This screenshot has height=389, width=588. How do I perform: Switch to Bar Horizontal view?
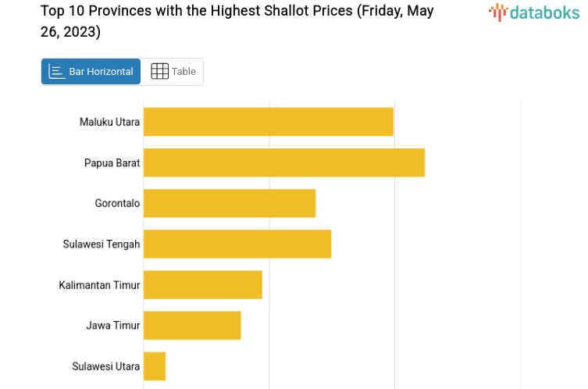(91, 71)
